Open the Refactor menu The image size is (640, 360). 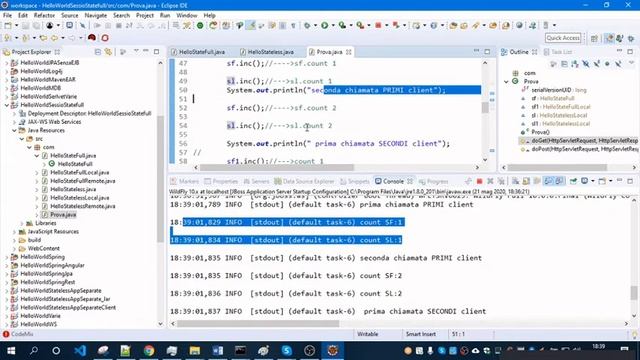44,15
